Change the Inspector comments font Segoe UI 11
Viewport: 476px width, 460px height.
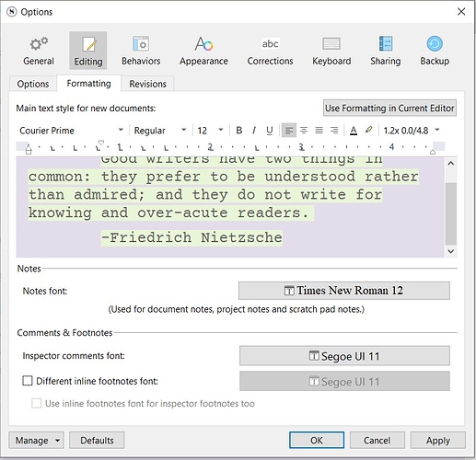click(344, 356)
